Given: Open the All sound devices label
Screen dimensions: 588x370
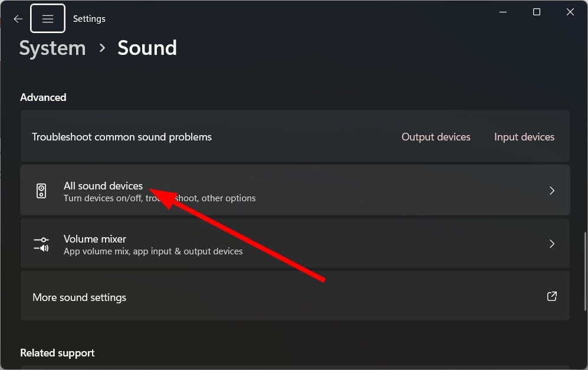Looking at the screenshot, I should (103, 186).
